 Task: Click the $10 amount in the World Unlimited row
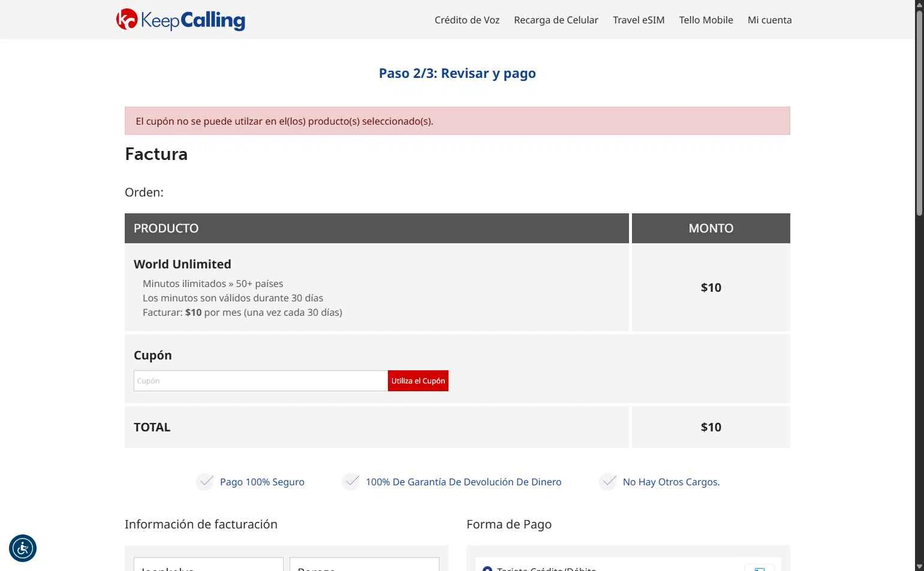click(x=711, y=288)
